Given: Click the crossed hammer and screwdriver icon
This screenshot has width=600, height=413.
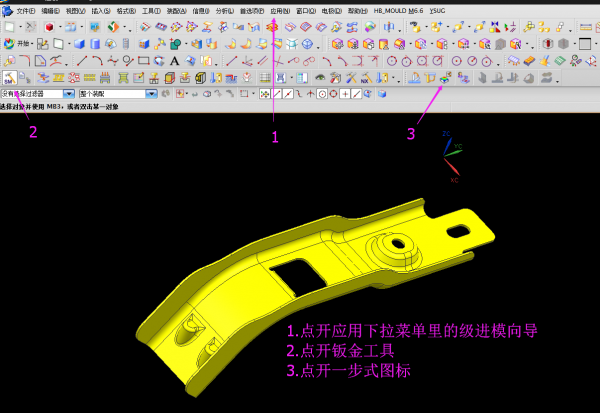Looking at the screenshot, I should (351, 78).
